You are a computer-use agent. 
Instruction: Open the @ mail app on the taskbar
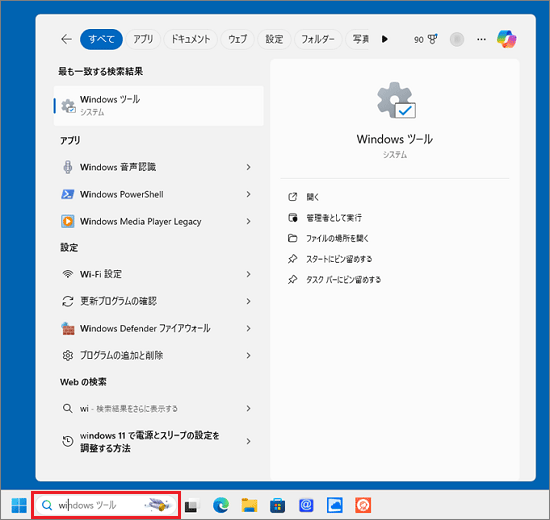(306, 505)
